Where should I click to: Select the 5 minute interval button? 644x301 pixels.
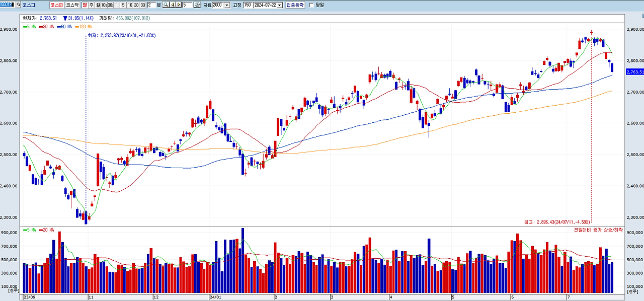(x=123, y=5)
